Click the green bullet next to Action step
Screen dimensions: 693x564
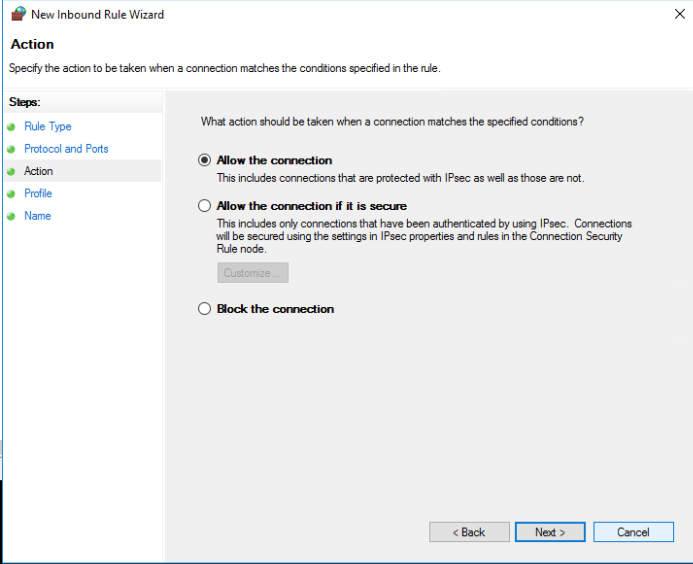coord(11,172)
